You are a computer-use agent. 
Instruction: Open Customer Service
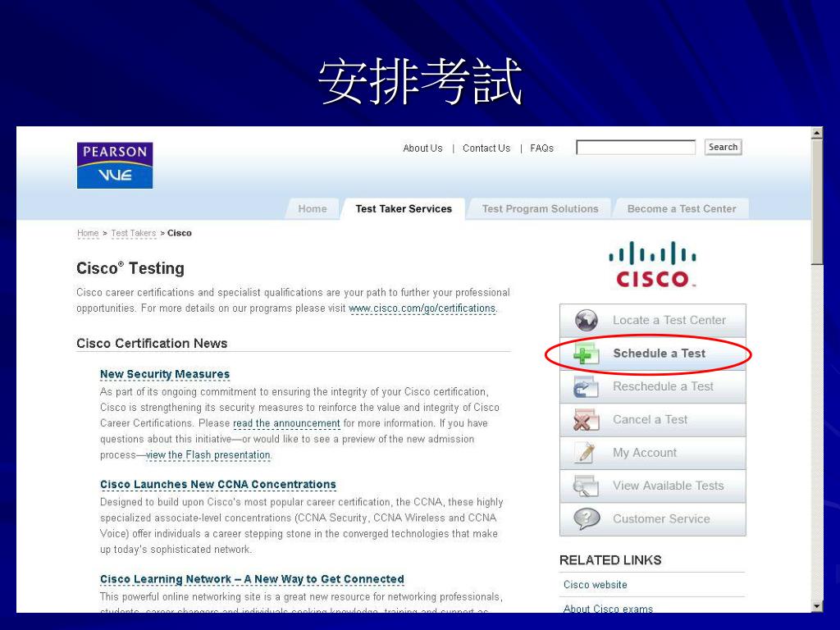(x=652, y=519)
